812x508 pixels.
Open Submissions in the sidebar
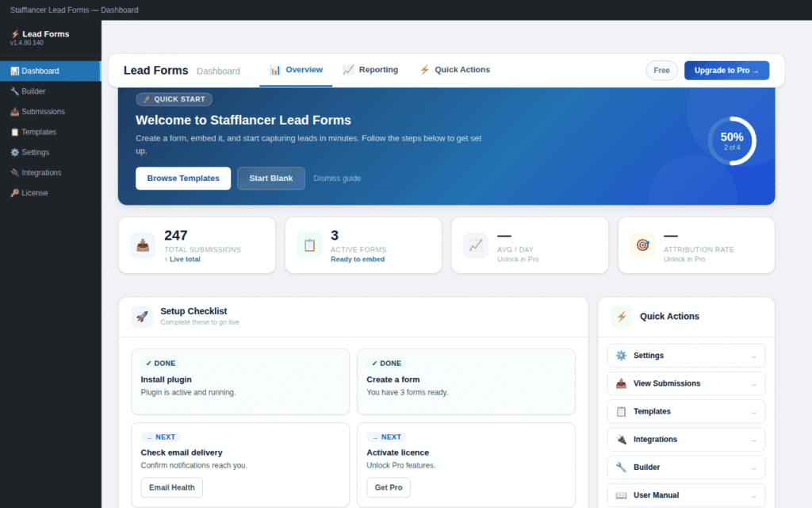coord(50,111)
